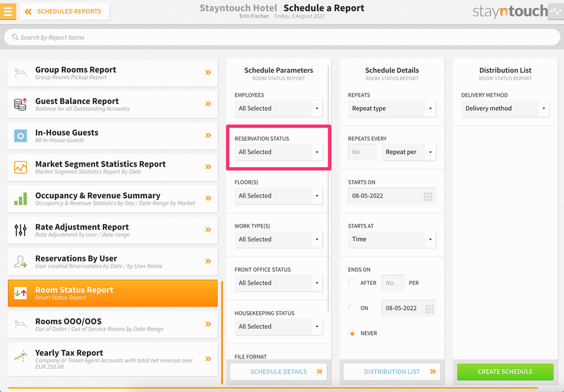Select the AFTER ends-on radio button
564x392 pixels.
click(352, 283)
